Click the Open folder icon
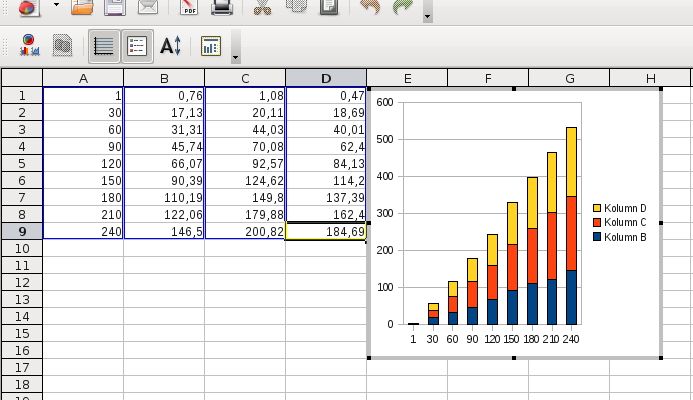Image resolution: width=693 pixels, height=400 pixels. click(x=82, y=7)
